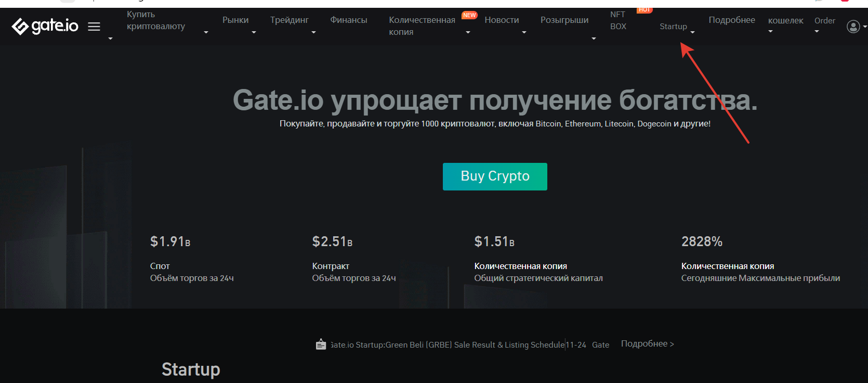Screen dimensions: 868x383
Task: Click the Покупайте, продавайте и торгуйте subtitle
Action: click(495, 124)
